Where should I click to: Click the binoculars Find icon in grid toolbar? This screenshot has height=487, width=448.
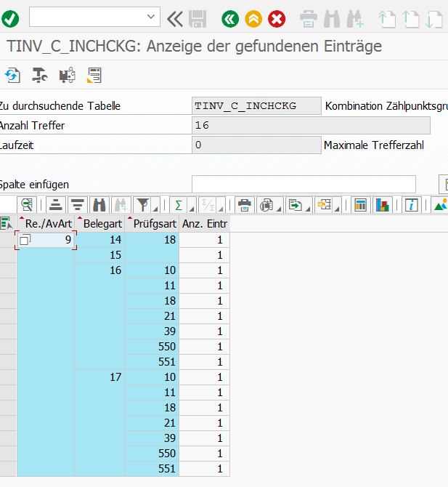pos(99,205)
